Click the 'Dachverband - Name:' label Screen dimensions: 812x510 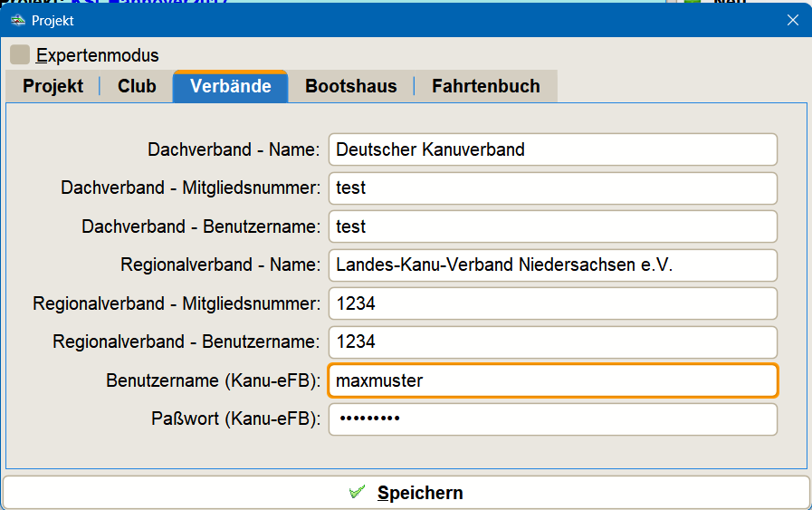(x=234, y=149)
